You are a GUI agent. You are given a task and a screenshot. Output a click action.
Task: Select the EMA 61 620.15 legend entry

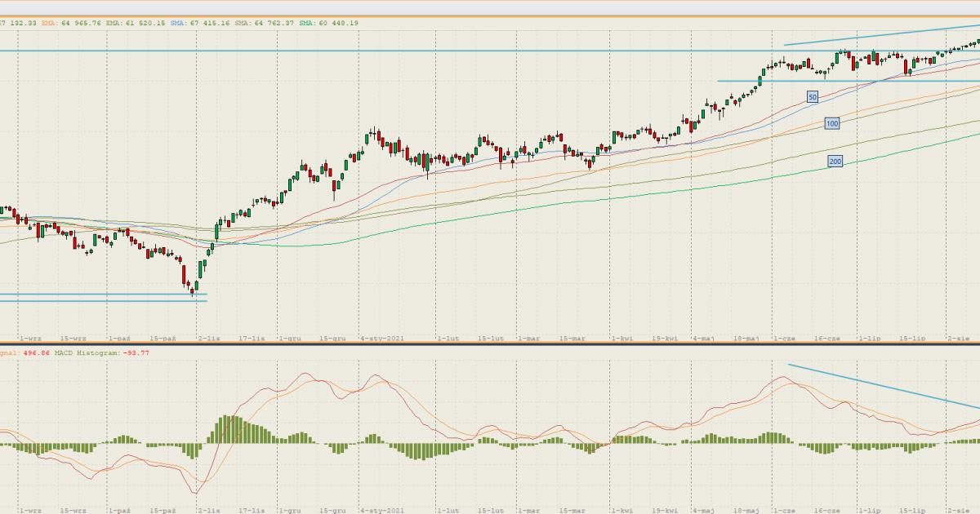pyautogui.click(x=138, y=23)
